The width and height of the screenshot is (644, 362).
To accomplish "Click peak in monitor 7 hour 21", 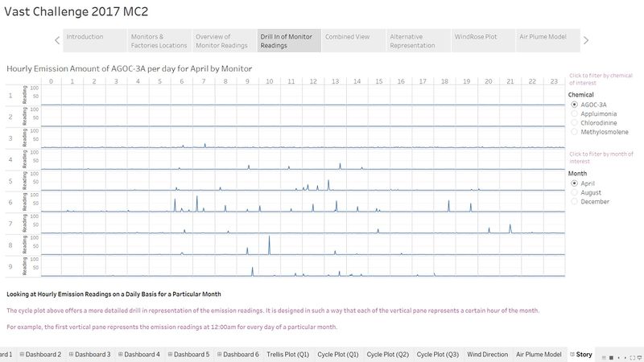I will point(510,228).
